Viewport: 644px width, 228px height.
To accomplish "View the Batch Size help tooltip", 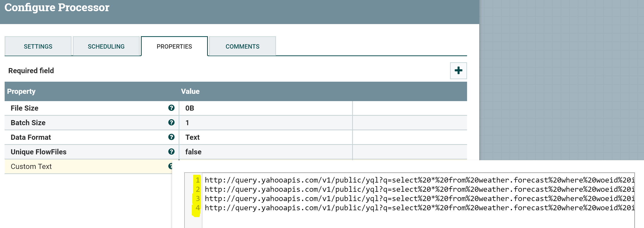I will (x=171, y=123).
